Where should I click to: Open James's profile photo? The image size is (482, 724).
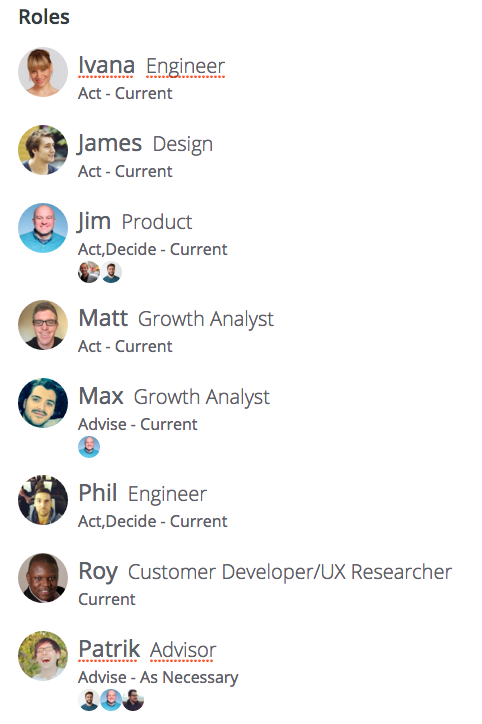pos(43,150)
